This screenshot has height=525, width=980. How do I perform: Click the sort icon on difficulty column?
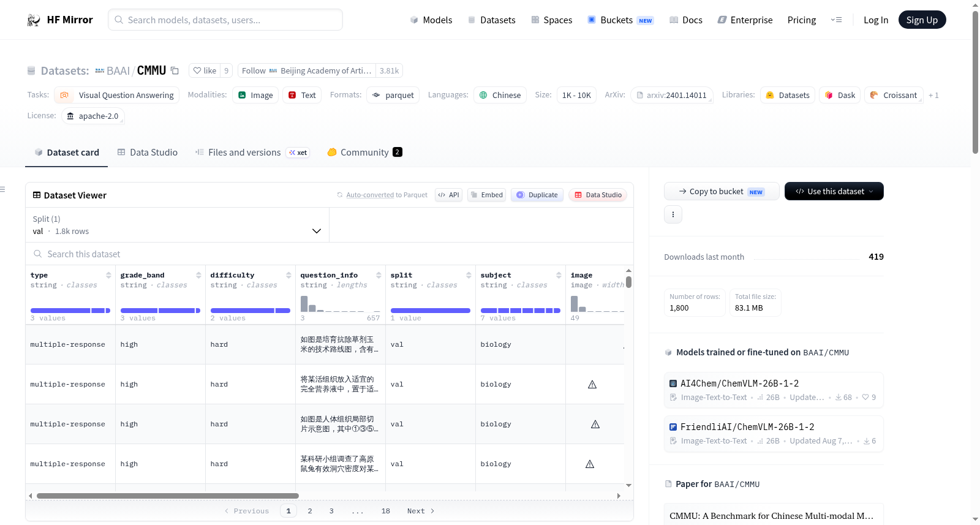click(x=288, y=276)
